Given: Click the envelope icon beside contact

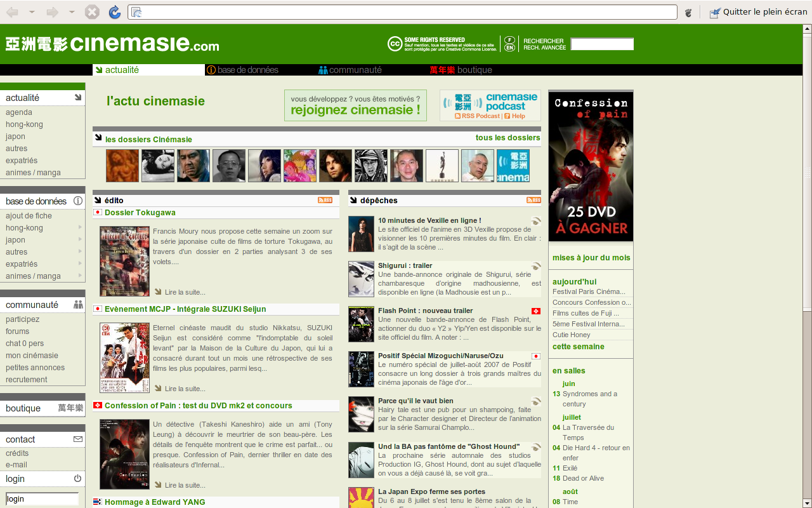Looking at the screenshot, I should click(x=77, y=439).
